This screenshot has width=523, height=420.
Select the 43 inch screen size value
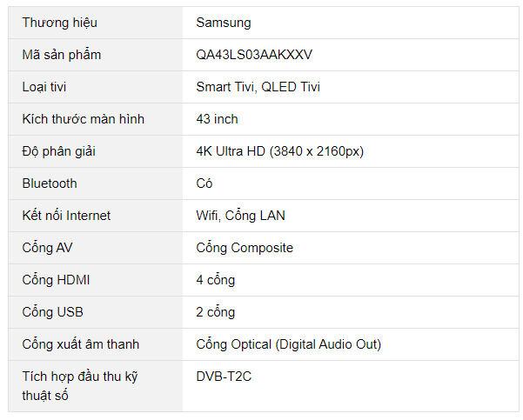pyautogui.click(x=218, y=119)
